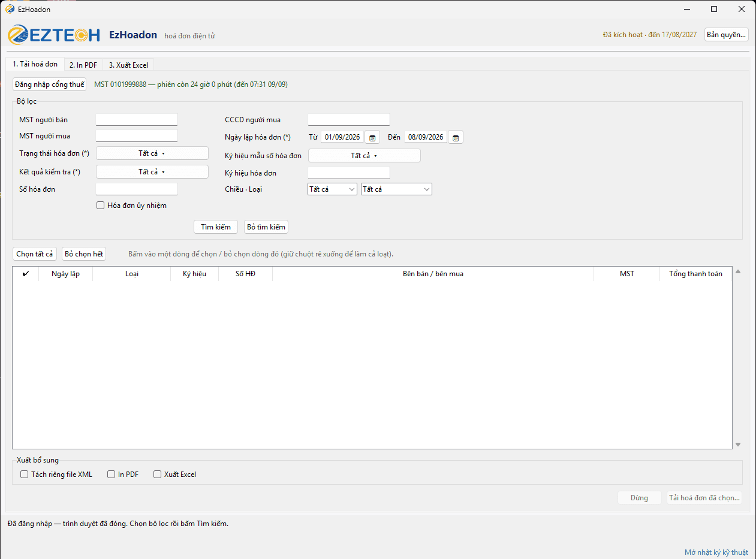Screen dimensions: 756x559
Task: Open Trạng thái hóa đơn dropdown
Action: [x=152, y=153]
